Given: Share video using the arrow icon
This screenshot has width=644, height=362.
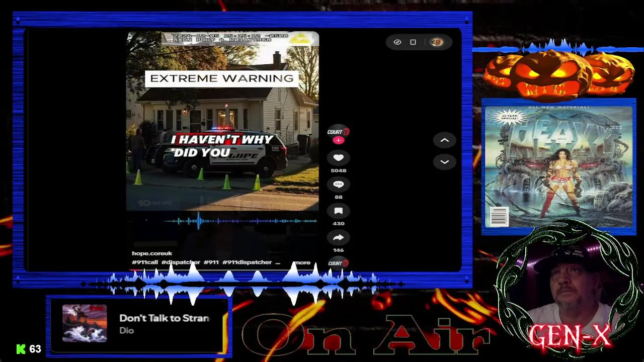Looking at the screenshot, I should tap(338, 238).
